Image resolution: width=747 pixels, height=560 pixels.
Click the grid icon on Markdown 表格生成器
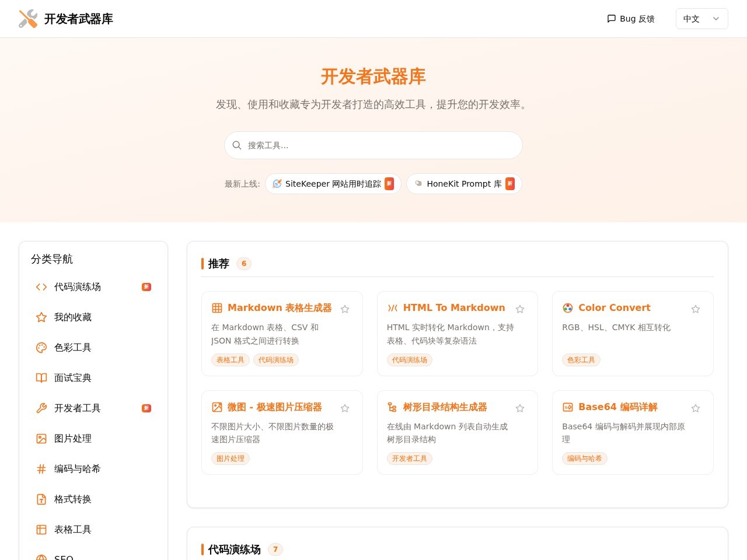point(217,308)
